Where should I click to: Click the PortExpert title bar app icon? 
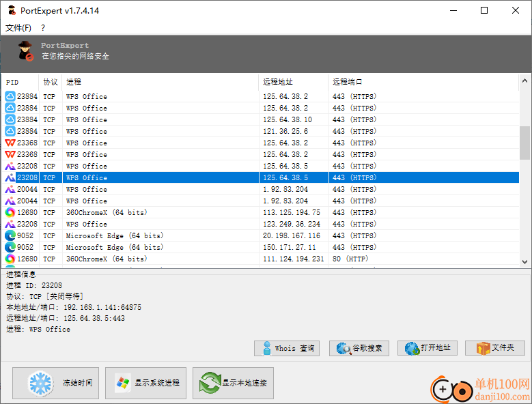pyautogui.click(x=12, y=10)
